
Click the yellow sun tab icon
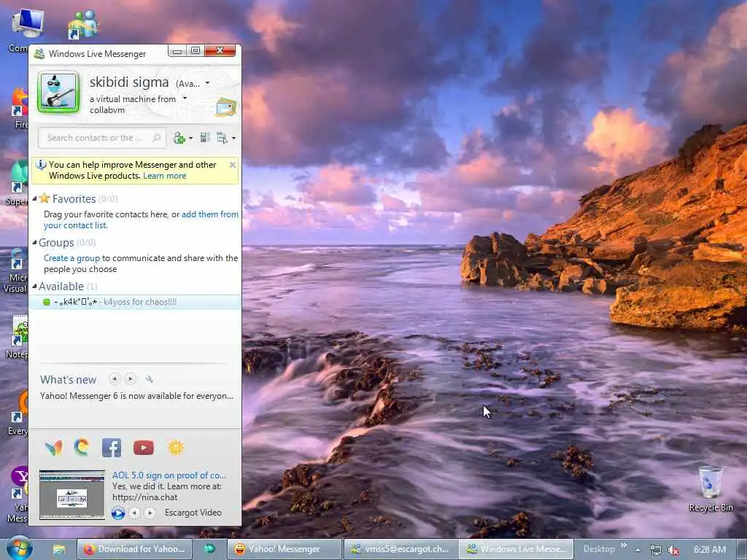pos(175,448)
